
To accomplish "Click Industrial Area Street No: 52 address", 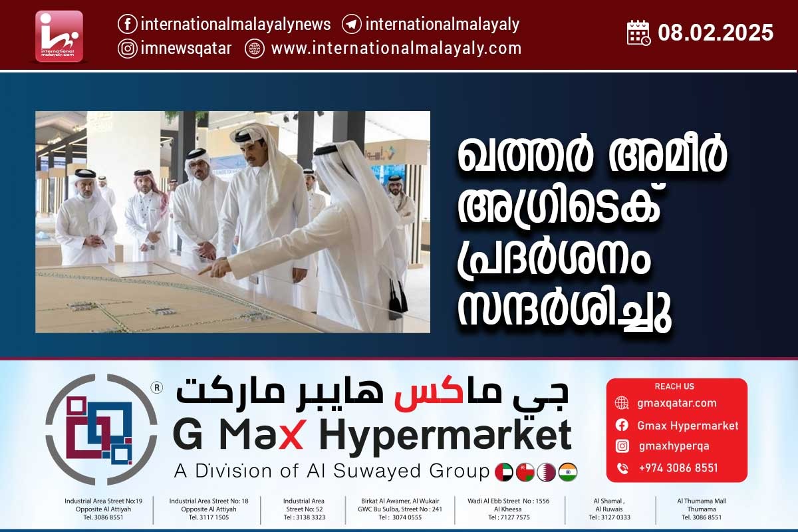I will click(x=304, y=509).
